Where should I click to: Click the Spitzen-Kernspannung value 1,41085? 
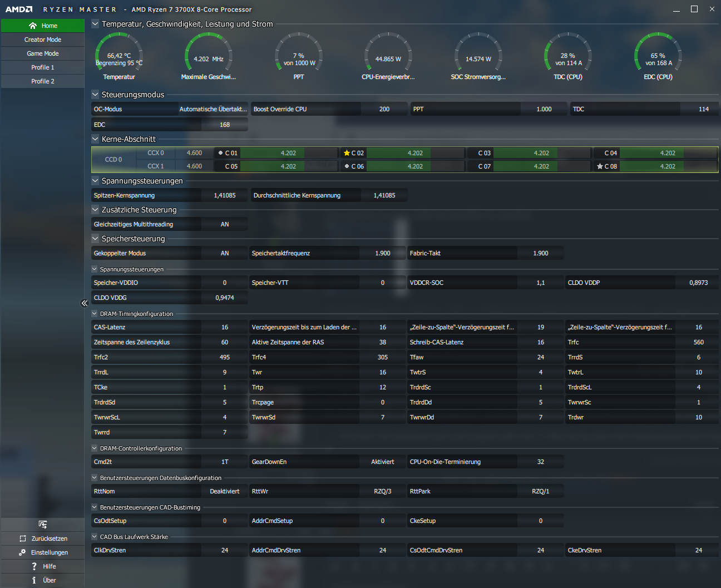click(x=225, y=195)
